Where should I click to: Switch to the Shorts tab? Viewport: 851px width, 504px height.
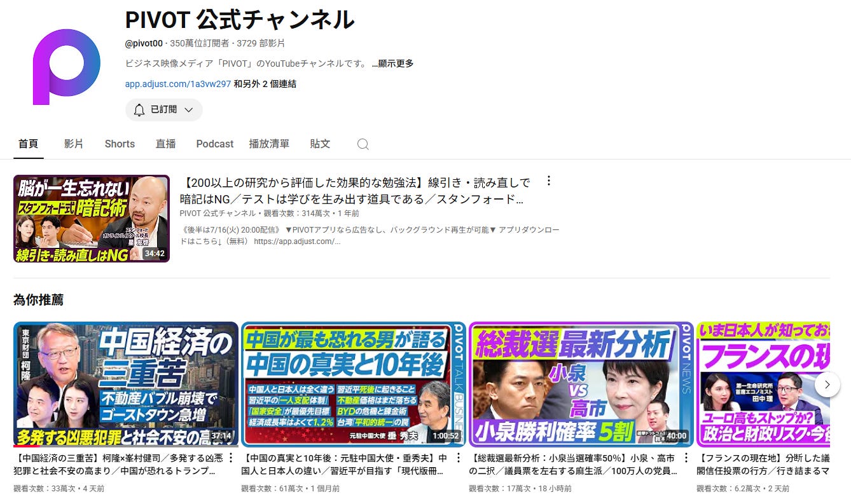pos(120,144)
